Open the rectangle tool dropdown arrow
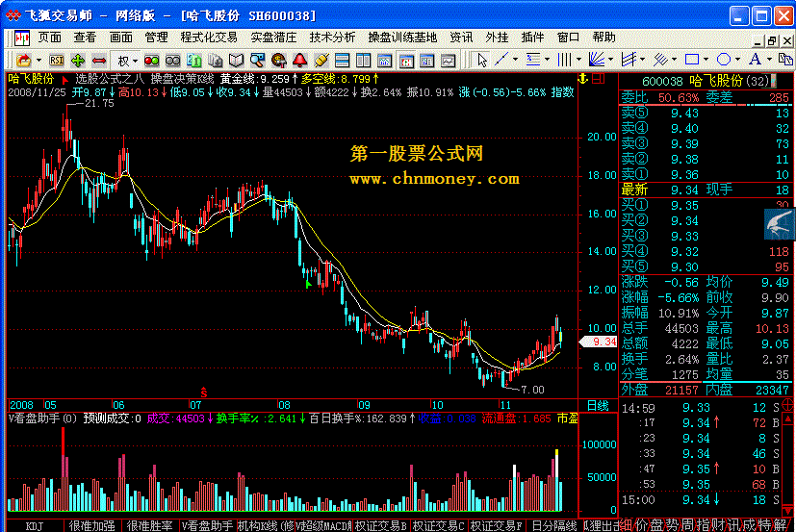796x532 pixels. 706,60
